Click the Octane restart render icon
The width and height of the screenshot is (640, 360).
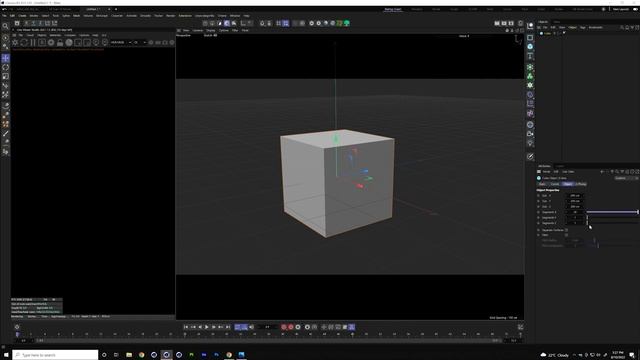click(24, 42)
